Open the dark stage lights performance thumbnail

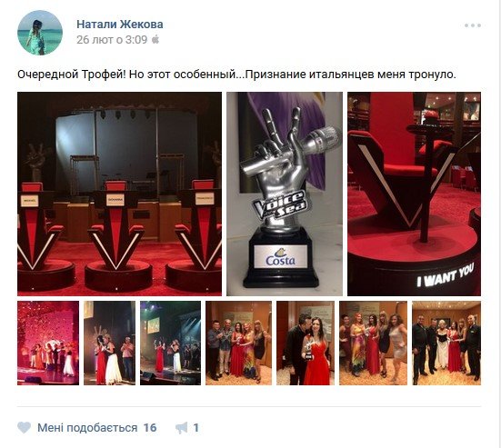(170, 343)
